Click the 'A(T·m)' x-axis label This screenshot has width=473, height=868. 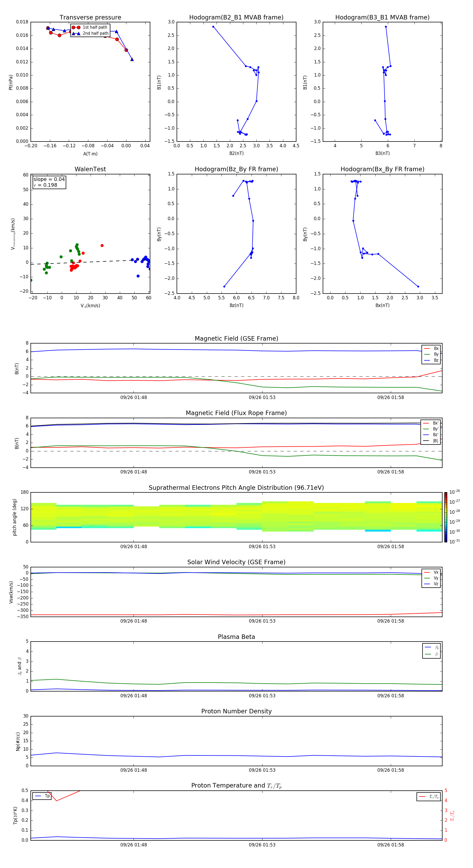(x=90, y=154)
